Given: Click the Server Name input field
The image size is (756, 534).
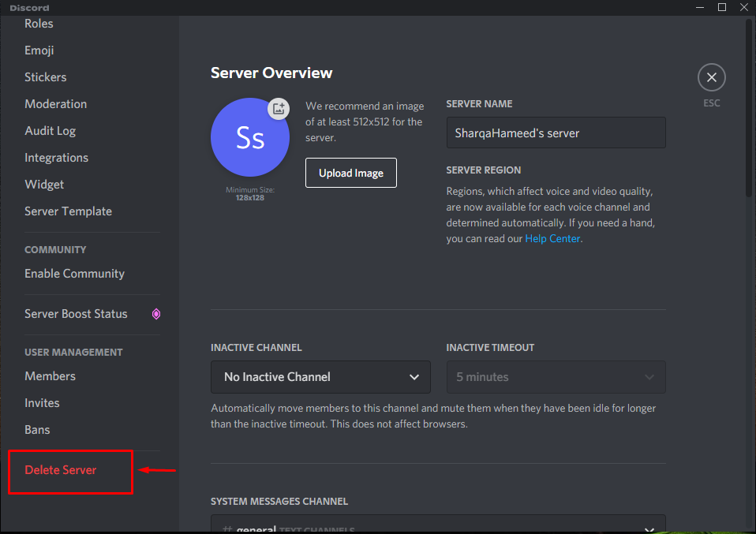Looking at the screenshot, I should pyautogui.click(x=556, y=133).
